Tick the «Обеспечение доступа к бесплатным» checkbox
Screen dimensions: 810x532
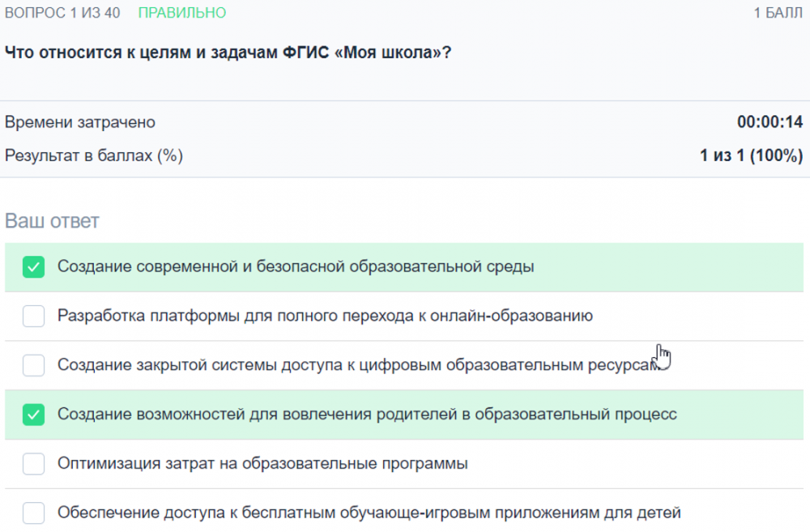pos(33,513)
